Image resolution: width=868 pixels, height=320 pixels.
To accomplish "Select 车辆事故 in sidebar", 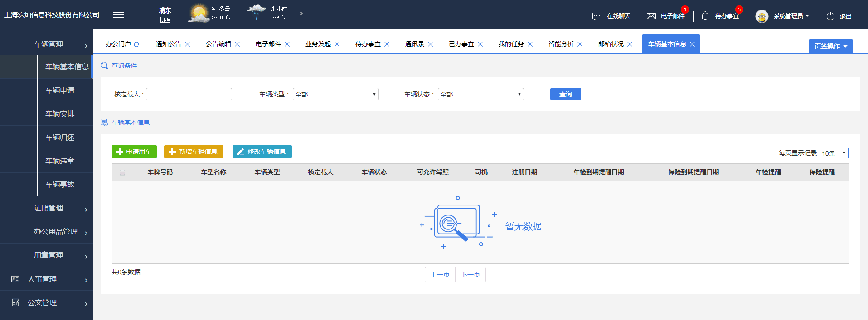I will coord(60,185).
